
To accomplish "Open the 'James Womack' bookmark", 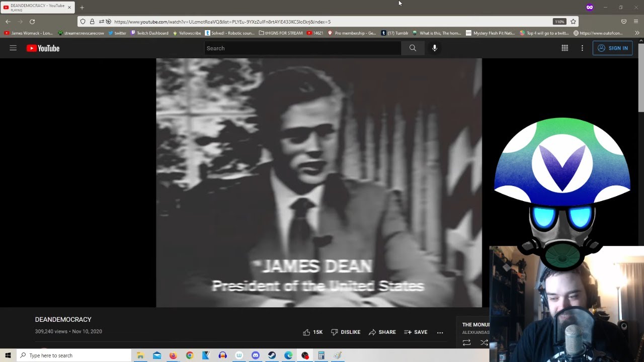I will (28, 33).
